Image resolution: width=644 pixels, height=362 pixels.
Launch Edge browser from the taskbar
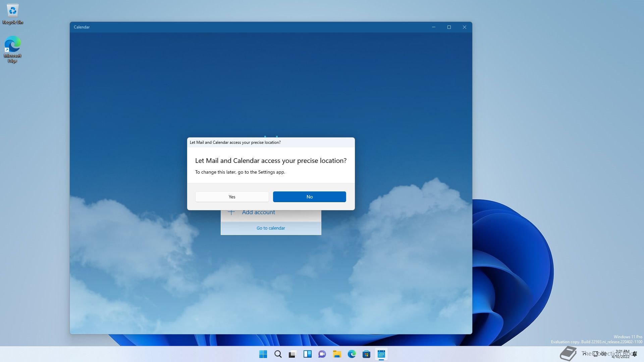(352, 354)
